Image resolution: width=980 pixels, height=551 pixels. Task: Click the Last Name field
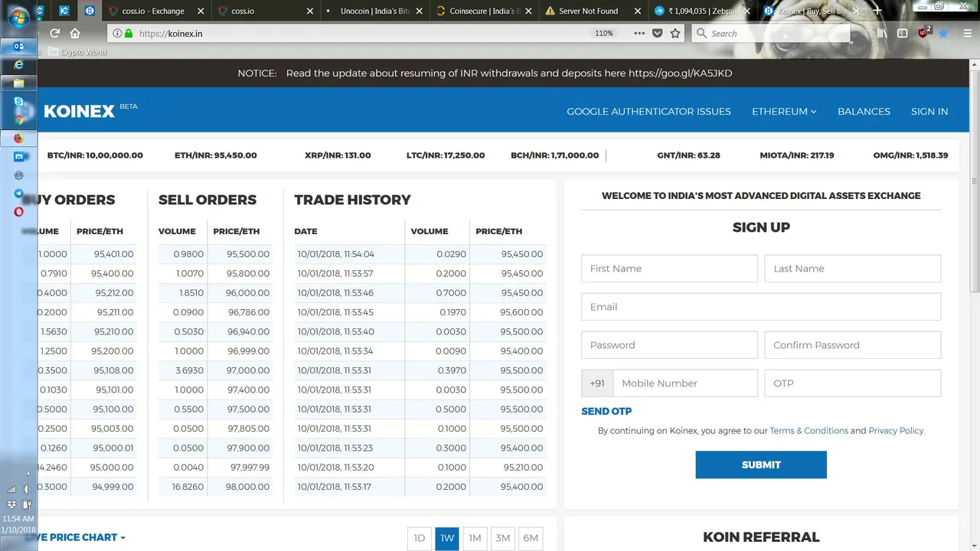tap(853, 269)
